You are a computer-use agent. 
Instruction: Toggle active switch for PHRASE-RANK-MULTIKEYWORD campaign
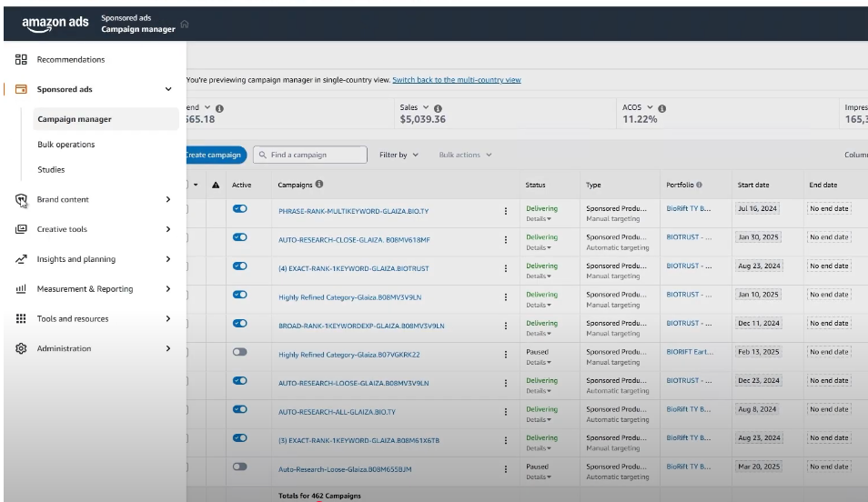pos(239,208)
